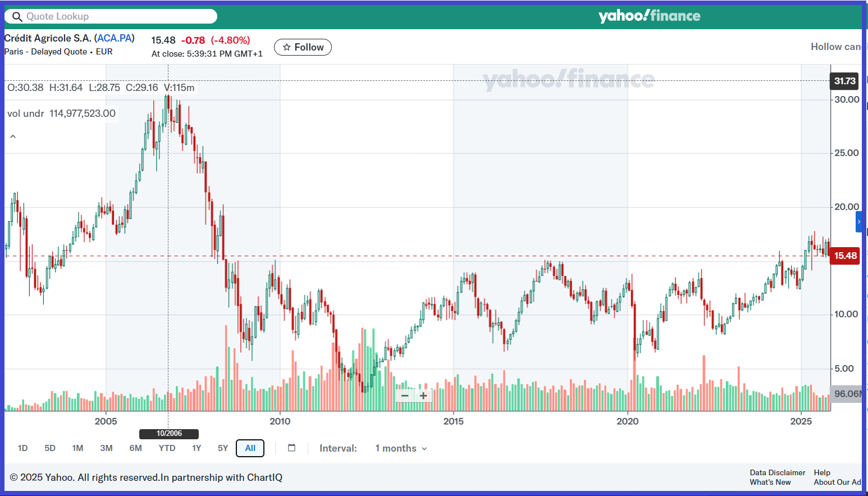Click the 10/2006 date marker on timeline
The width and height of the screenshot is (868, 496).
(x=169, y=434)
